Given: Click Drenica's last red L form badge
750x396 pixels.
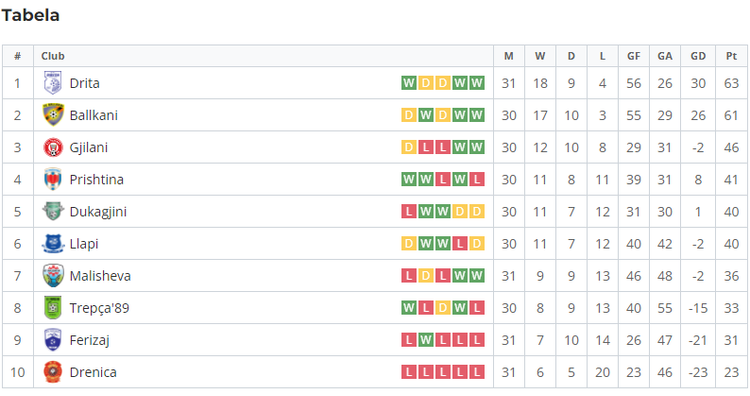Looking at the screenshot, I should [476, 372].
